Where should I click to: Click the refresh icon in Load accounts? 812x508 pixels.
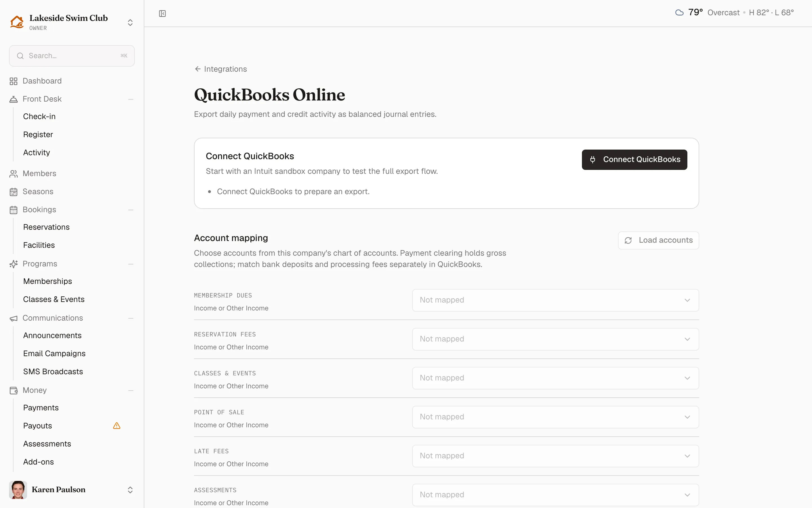628,240
